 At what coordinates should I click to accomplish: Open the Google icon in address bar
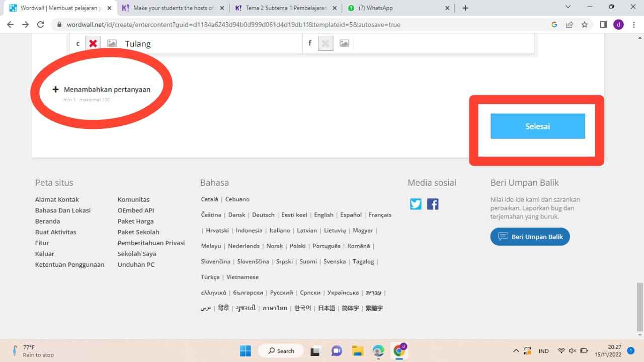coord(554,24)
